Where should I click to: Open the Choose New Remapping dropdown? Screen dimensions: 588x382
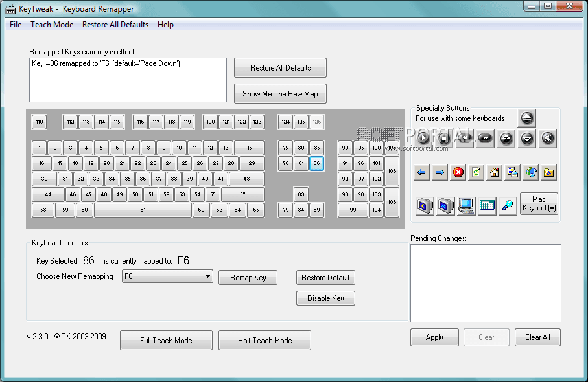pos(167,276)
